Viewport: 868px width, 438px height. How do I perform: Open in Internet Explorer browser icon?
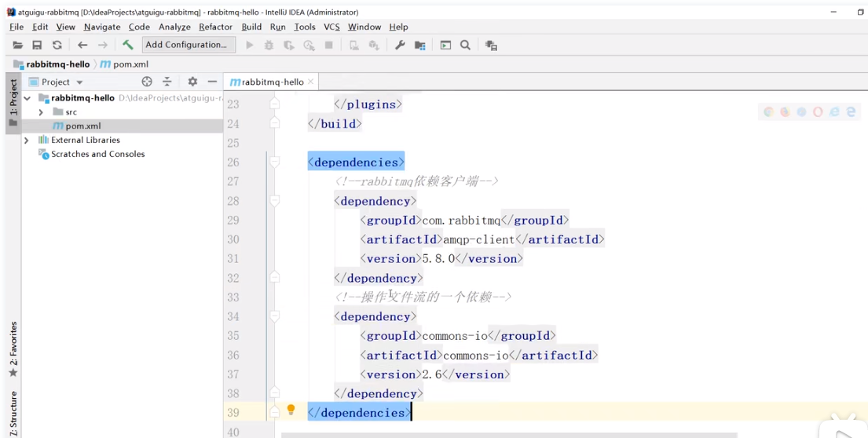pyautogui.click(x=834, y=111)
